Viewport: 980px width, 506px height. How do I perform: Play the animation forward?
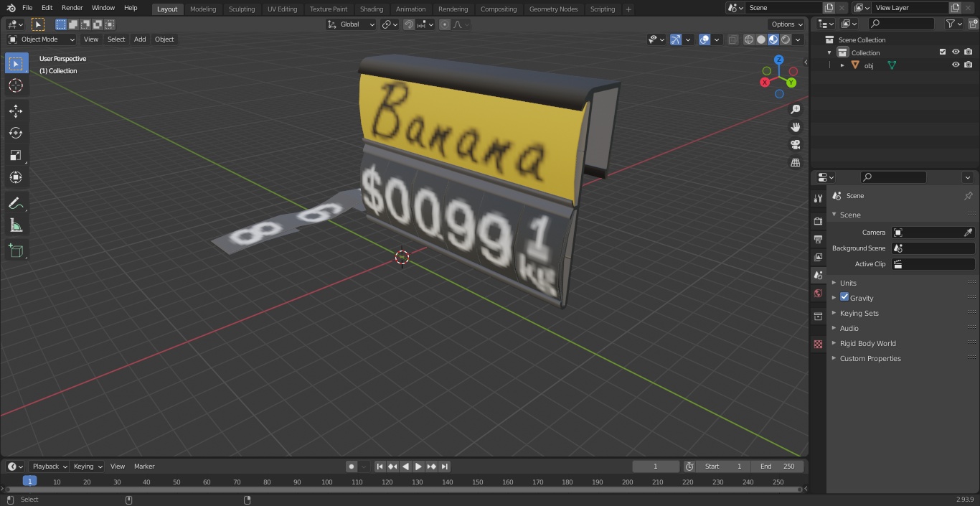419,467
